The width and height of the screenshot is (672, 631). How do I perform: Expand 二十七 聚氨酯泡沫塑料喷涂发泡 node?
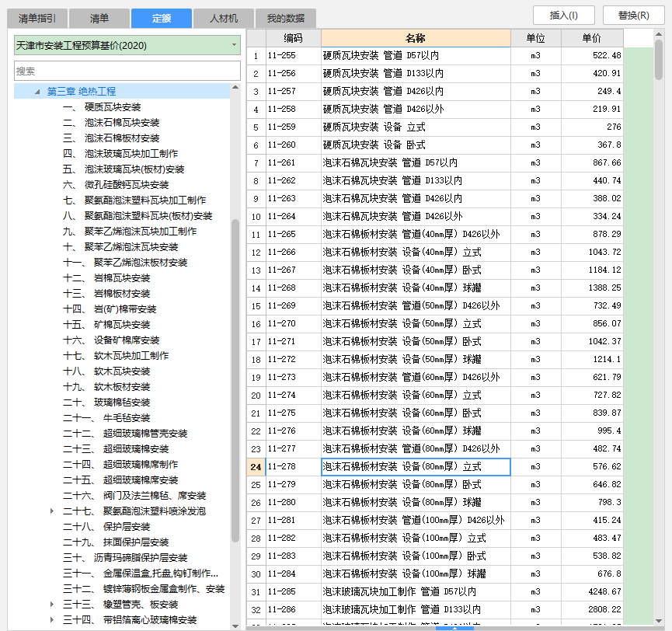[x=52, y=511]
